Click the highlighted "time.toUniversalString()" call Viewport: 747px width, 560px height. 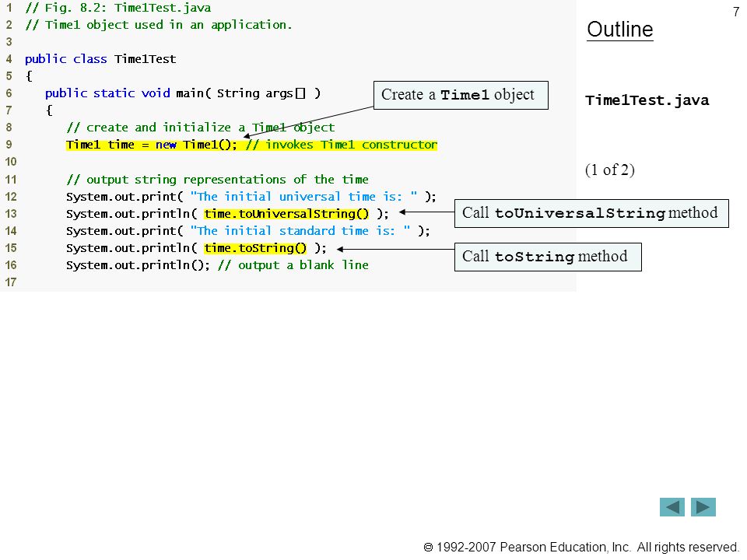tap(286, 214)
